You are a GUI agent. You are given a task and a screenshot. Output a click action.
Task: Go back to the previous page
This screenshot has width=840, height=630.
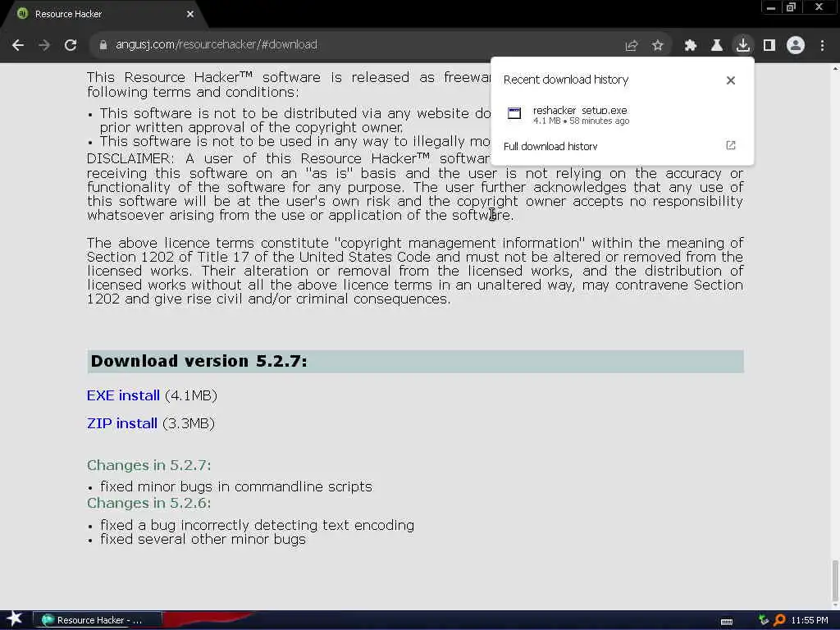[18, 45]
